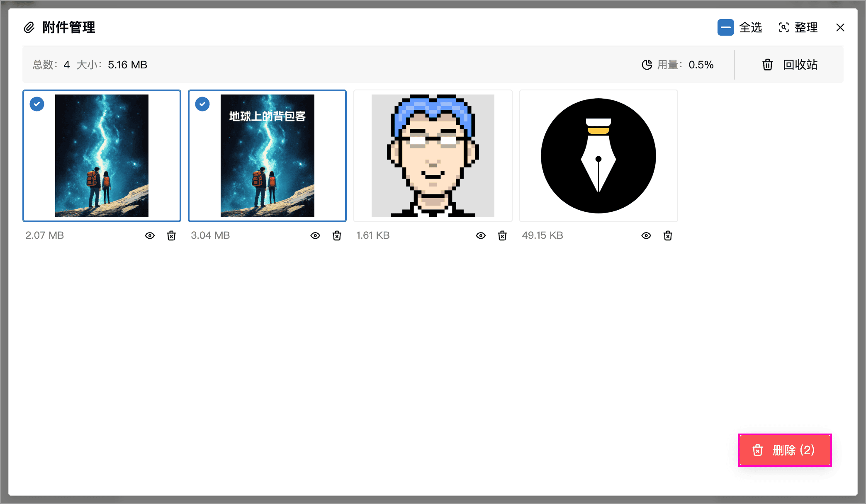Preview the 2.07 MB image with eye icon
Screen dimensions: 866x504
[150, 235]
